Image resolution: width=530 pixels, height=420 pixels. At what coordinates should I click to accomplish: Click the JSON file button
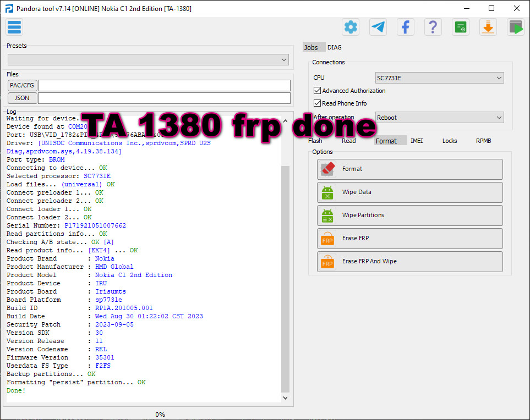click(x=21, y=97)
